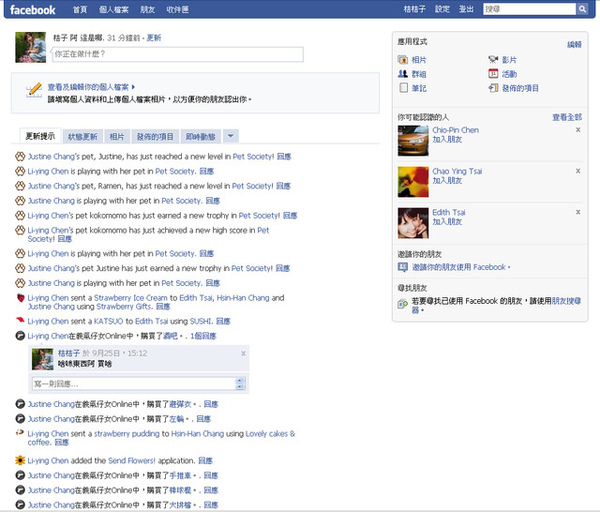This screenshot has height=512, width=600.
Task: Click the write a comment field
Action: (x=134, y=383)
